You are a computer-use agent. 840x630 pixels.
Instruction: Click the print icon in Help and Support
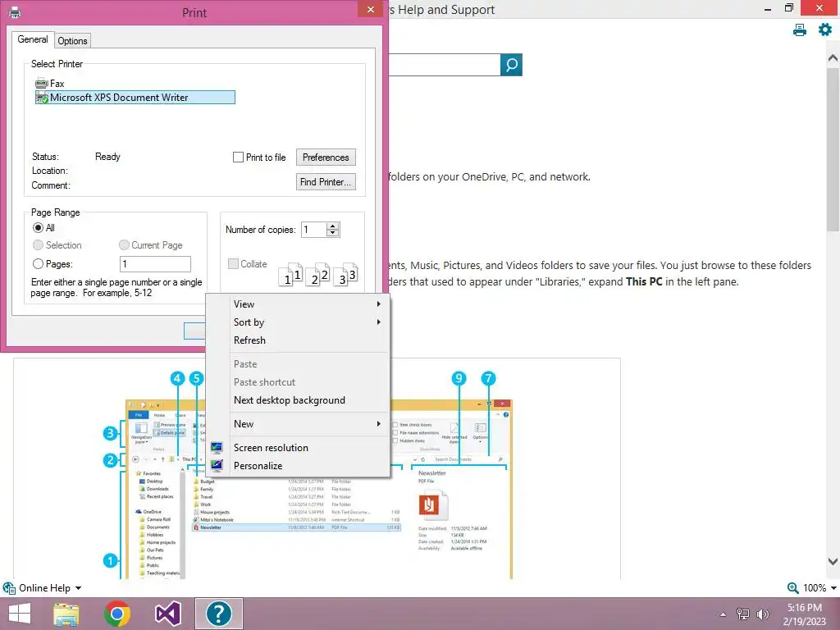[x=799, y=30]
